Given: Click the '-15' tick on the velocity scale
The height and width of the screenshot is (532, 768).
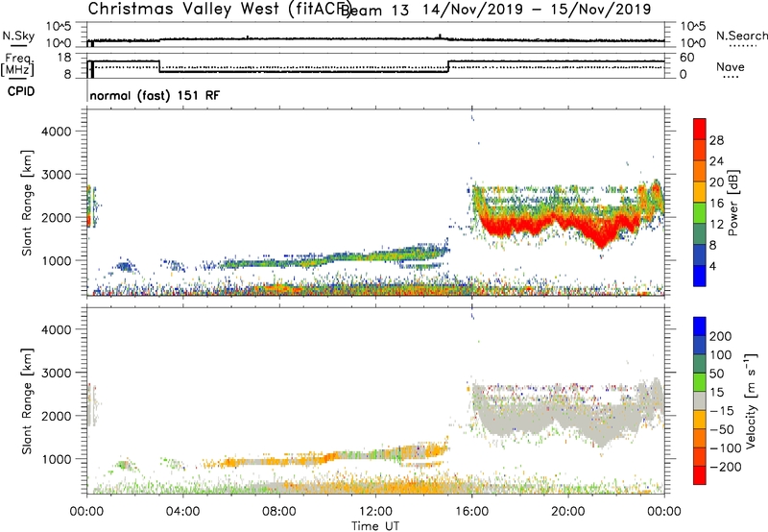Looking at the screenshot, I should pyautogui.click(x=722, y=411).
